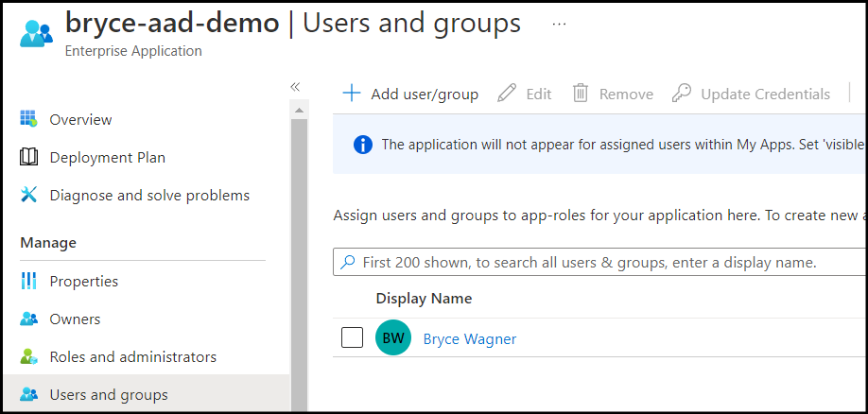868x414 pixels.
Task: Click the Edit toolbar button
Action: [x=524, y=94]
